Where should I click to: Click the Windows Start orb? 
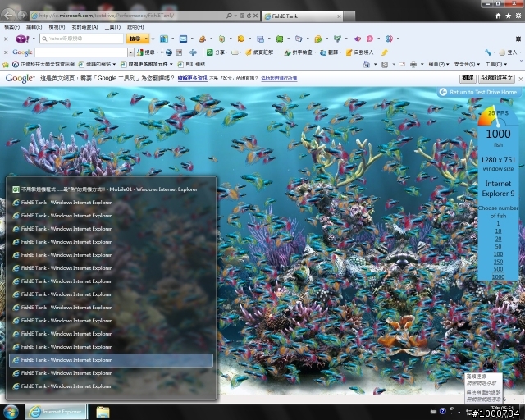click(11, 412)
